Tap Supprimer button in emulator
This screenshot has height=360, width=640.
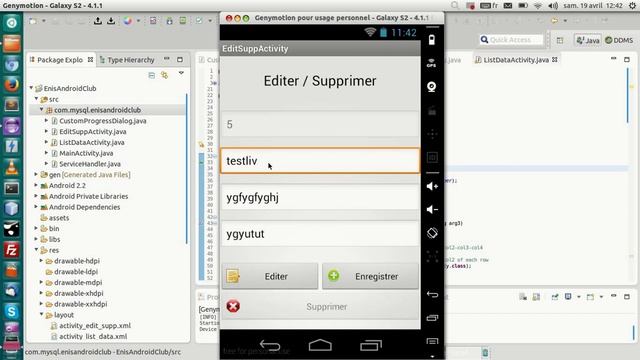coord(320,307)
